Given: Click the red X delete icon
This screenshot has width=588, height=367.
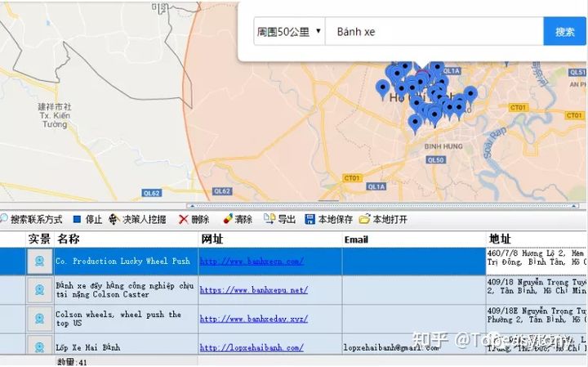Looking at the screenshot, I should point(184,220).
